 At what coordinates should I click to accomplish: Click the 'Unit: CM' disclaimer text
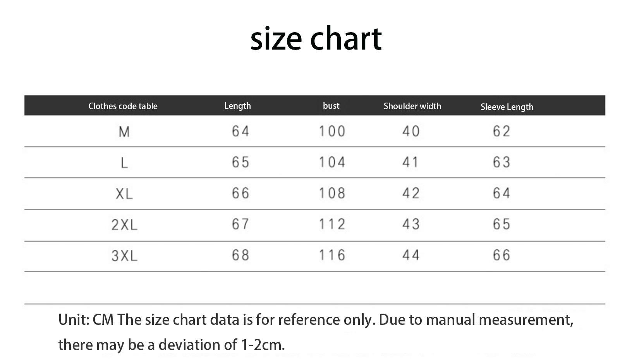coord(316,332)
